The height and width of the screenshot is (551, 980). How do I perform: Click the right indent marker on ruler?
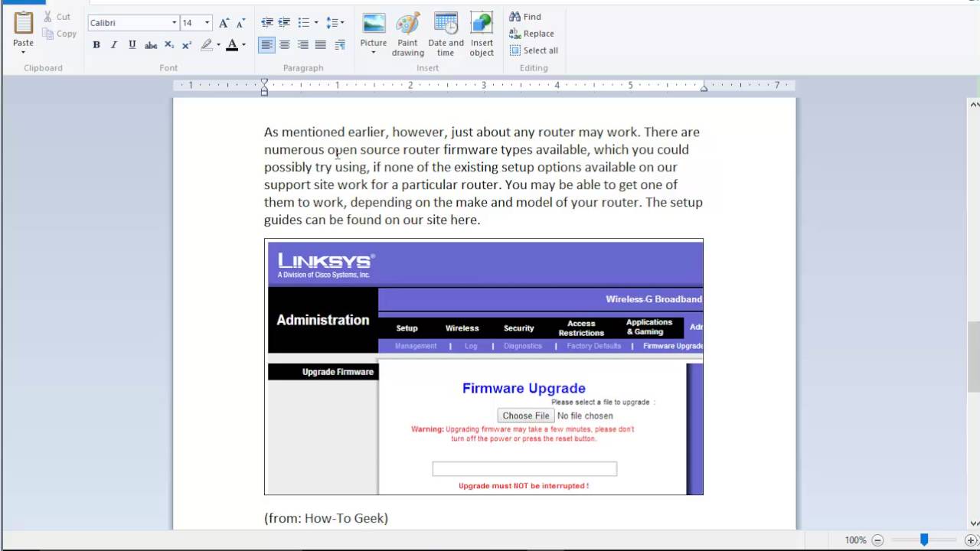pyautogui.click(x=704, y=88)
